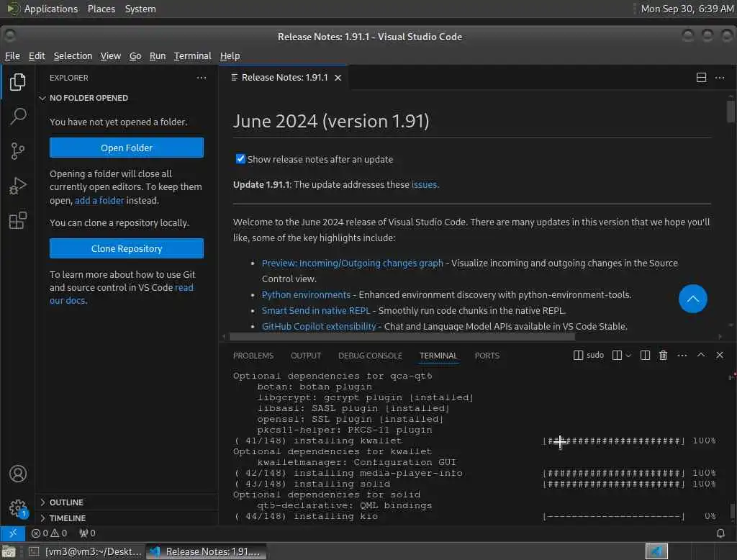Open the Edit menu
Viewport: 737px width, 560px height.
tap(37, 56)
